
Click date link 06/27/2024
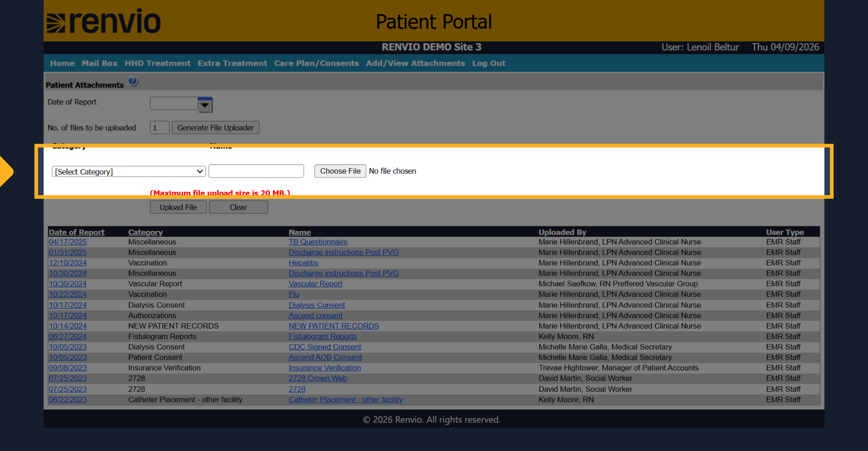pos(68,337)
